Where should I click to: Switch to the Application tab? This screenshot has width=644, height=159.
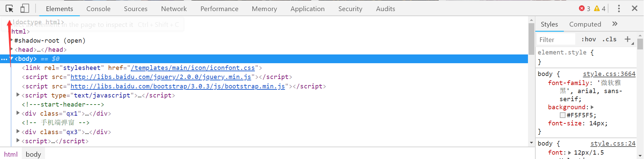pos(308,9)
